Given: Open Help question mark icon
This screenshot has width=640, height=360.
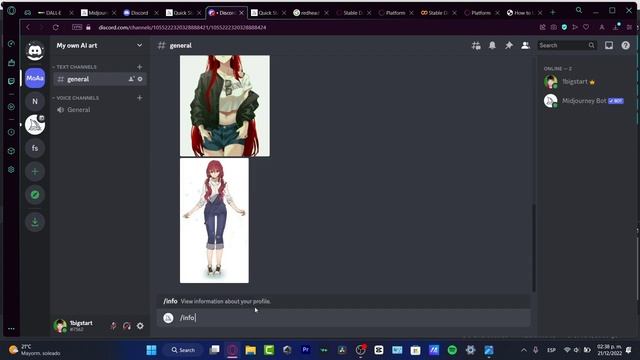Looking at the screenshot, I should [625, 45].
